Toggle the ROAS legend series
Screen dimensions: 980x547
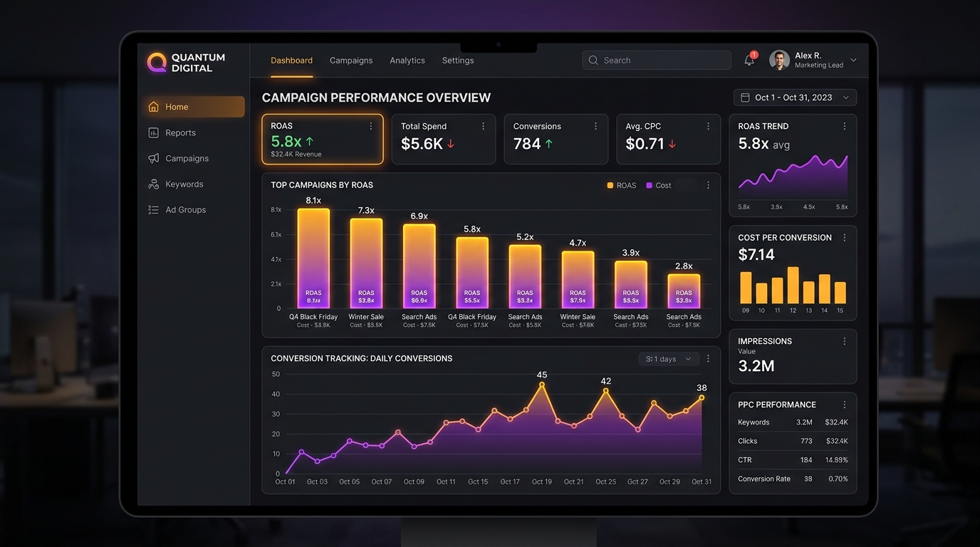[x=621, y=185]
